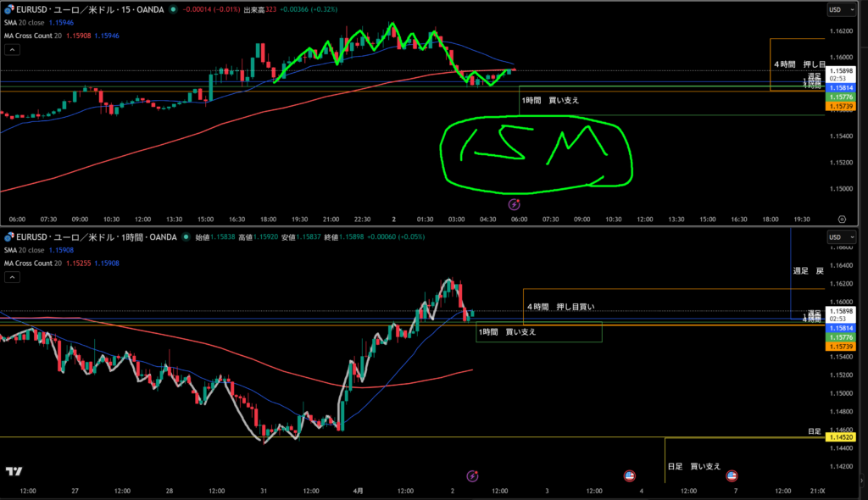Collapse indicator legend in the 1-hour chart
868x500 pixels.
click(x=12, y=277)
